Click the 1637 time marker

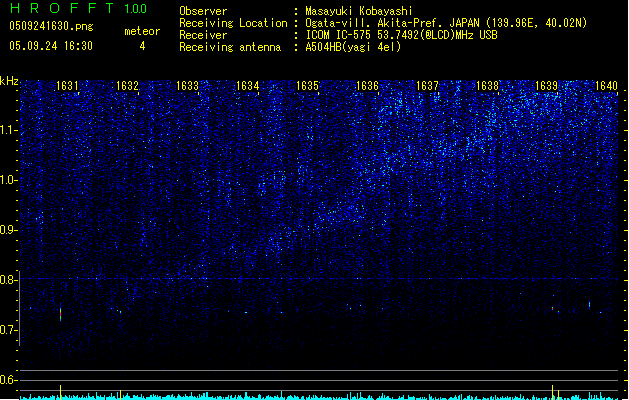click(428, 86)
